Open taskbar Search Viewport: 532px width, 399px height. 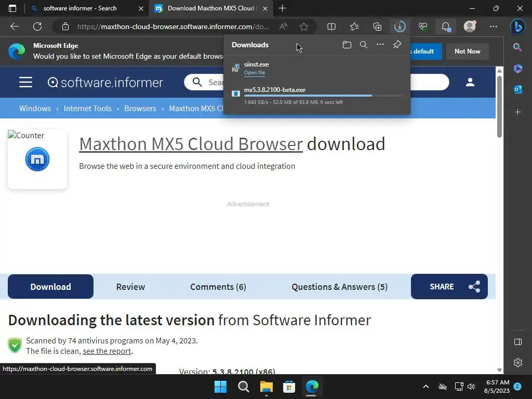click(x=244, y=387)
